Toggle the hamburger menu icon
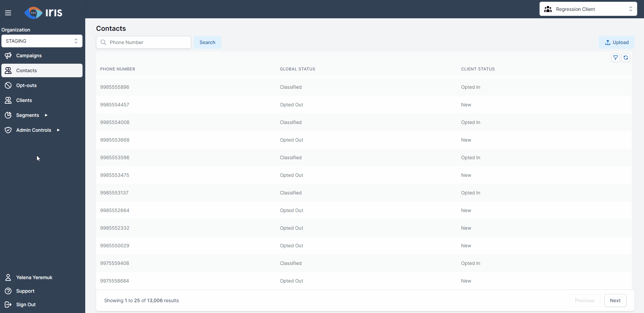Image resolution: width=644 pixels, height=313 pixels. (x=8, y=13)
